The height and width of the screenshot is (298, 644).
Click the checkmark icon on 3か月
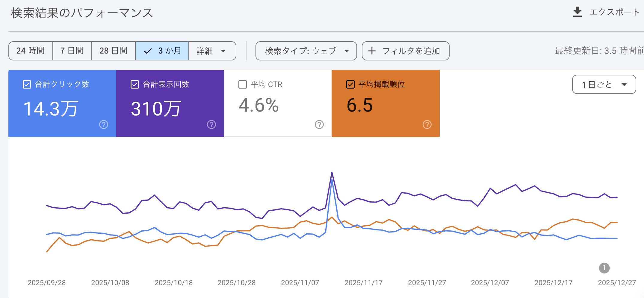tap(148, 51)
